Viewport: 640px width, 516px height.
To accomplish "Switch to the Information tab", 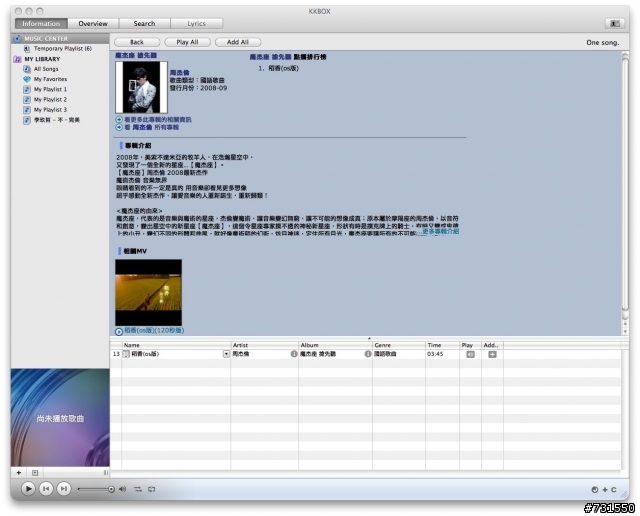I will click(x=41, y=24).
